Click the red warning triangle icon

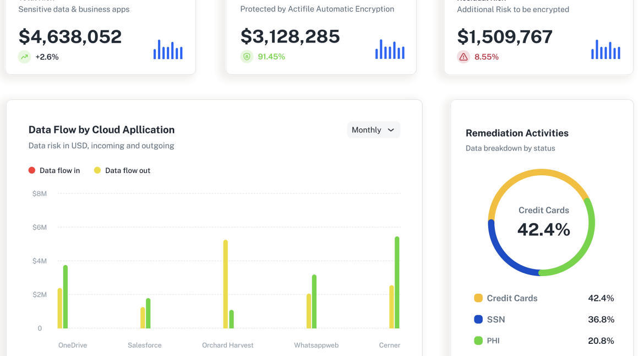[463, 57]
